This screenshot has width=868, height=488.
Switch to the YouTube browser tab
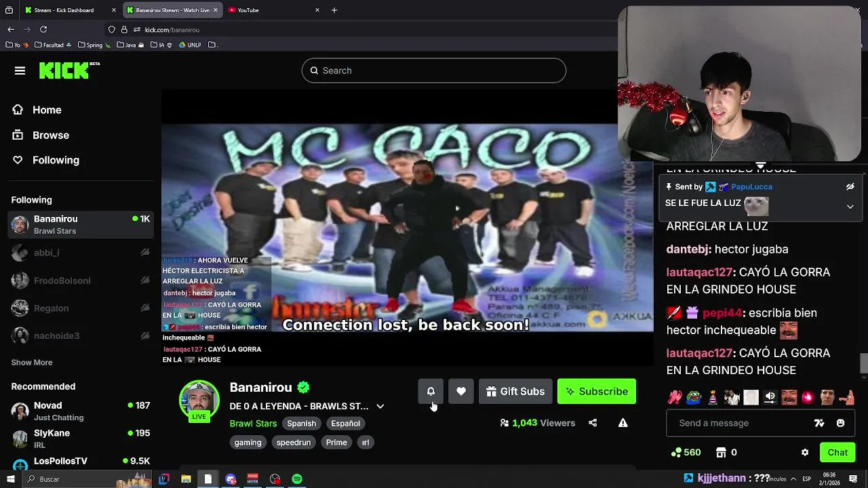pos(274,10)
